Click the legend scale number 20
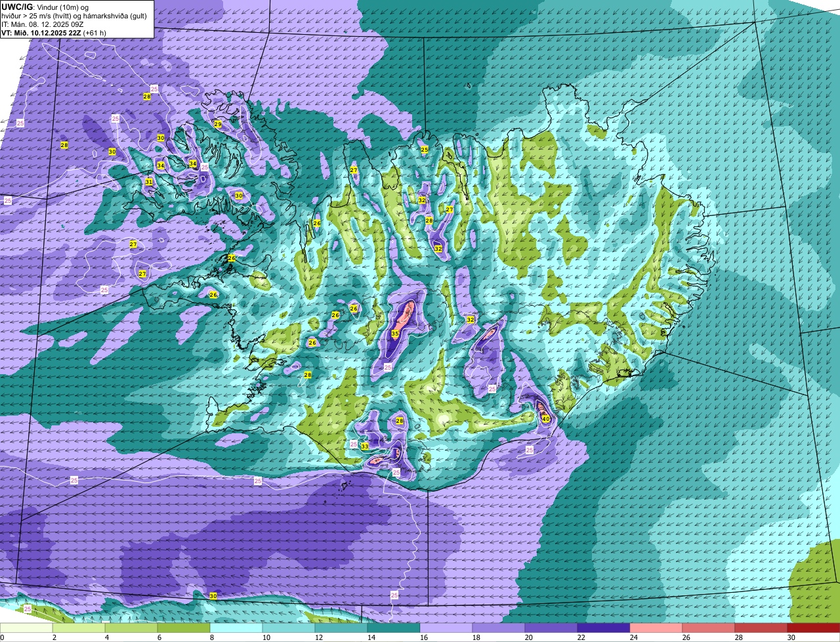Viewport: 840px width, 642px height. (528, 637)
